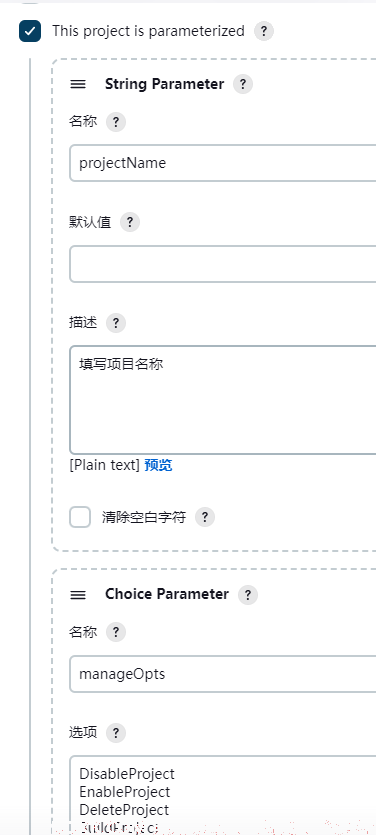Focus the projectName name input field

(x=223, y=163)
